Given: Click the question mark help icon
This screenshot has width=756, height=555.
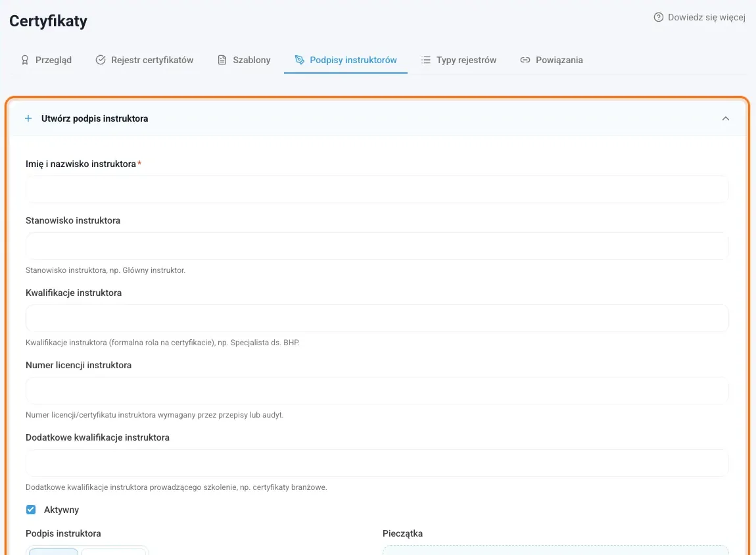Looking at the screenshot, I should point(658,17).
